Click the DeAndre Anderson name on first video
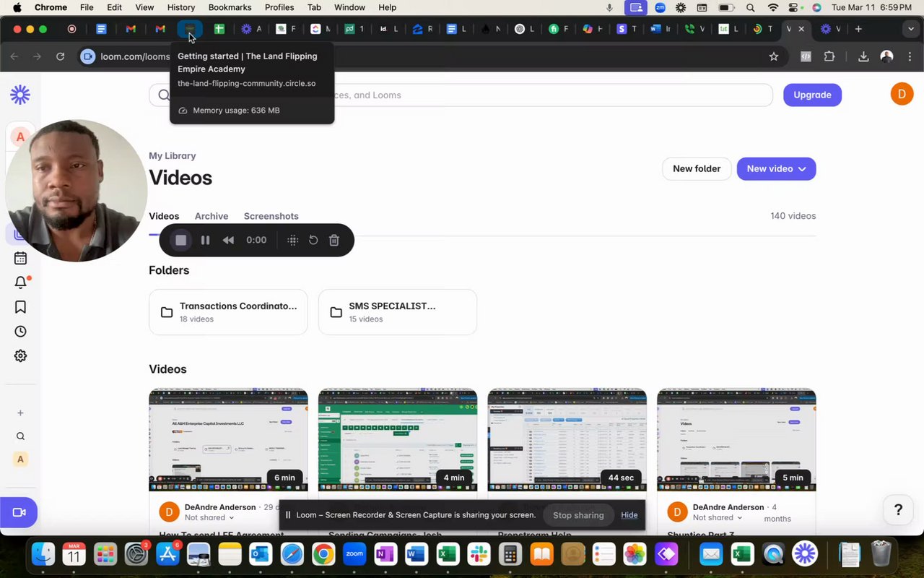This screenshot has height=578, width=924. 220,507
